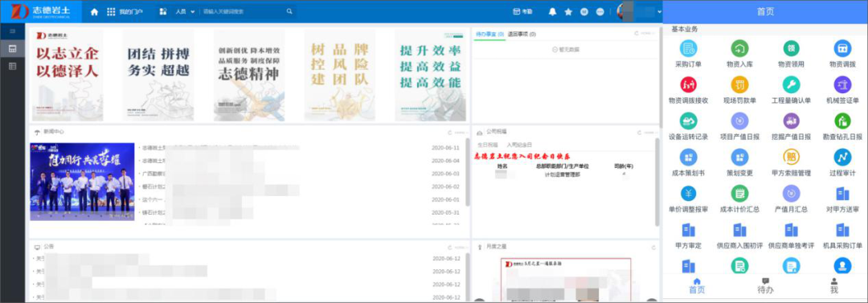Open 物资领用 icon
868x303 pixels.
(791, 49)
